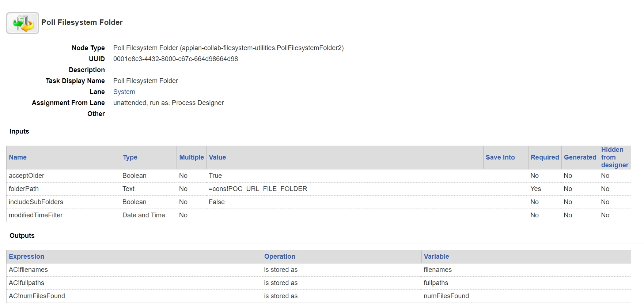644x307 pixels.
Task: Click the Operation column header
Action: coord(280,257)
